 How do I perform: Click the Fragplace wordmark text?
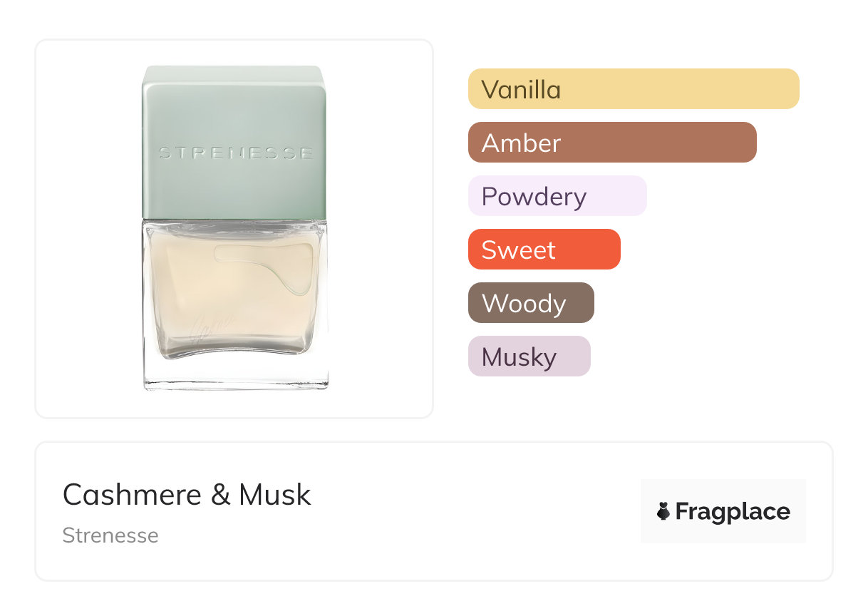point(733,511)
